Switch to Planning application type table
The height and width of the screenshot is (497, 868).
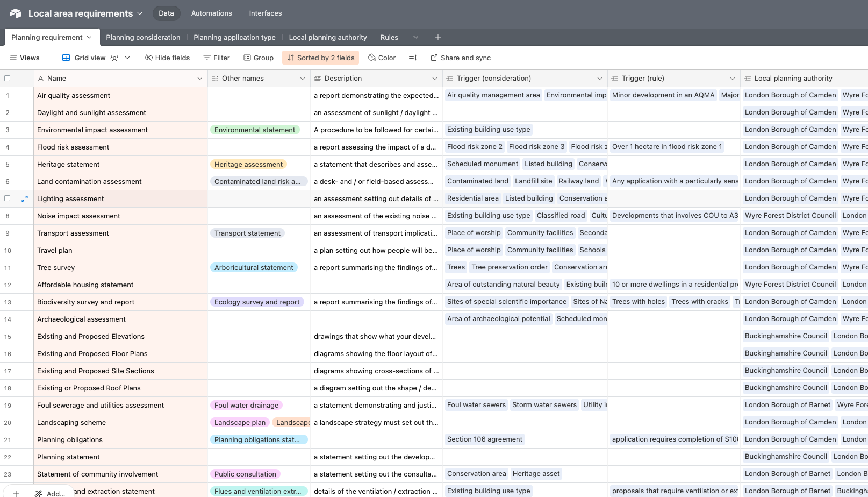[x=234, y=37]
